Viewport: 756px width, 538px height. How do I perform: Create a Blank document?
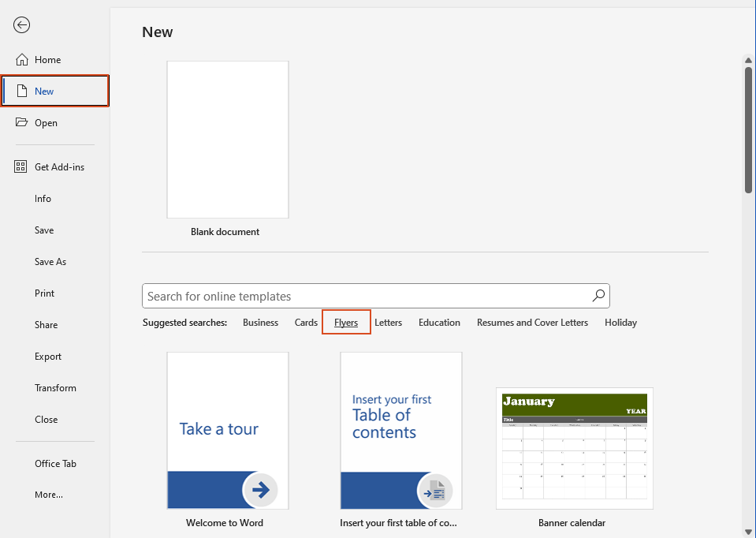227,140
